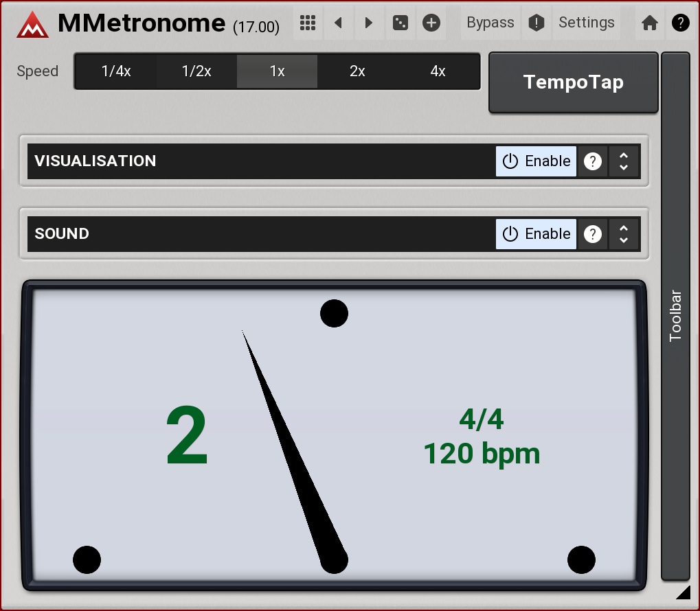Expand the Sound section arrows
The height and width of the screenshot is (611, 700).
(x=624, y=234)
